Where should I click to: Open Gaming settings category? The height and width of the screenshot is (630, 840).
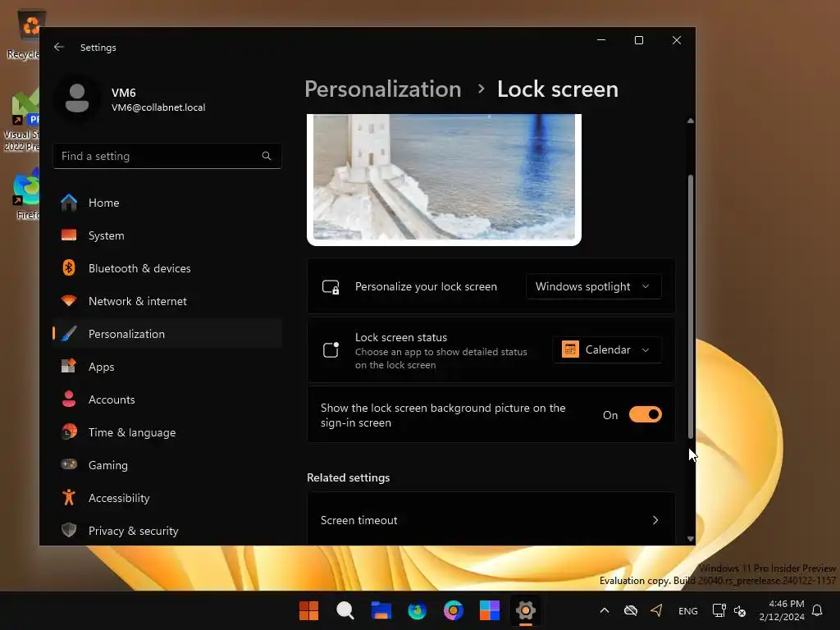click(x=167, y=464)
